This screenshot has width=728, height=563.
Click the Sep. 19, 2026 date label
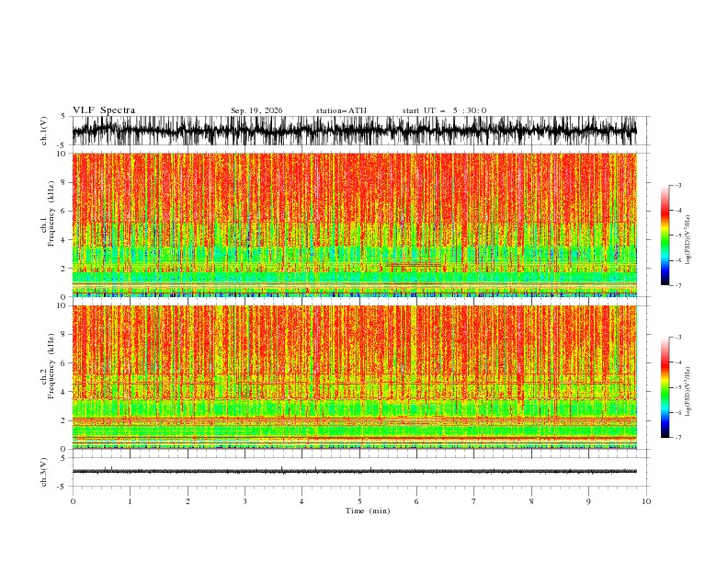pyautogui.click(x=256, y=110)
